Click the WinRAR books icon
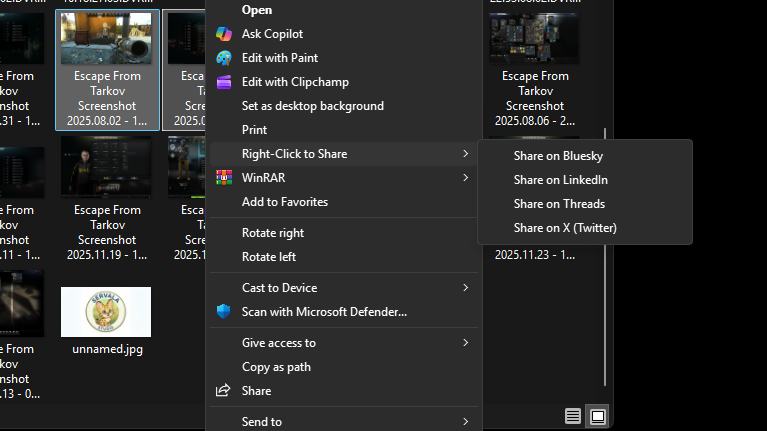 coord(224,178)
